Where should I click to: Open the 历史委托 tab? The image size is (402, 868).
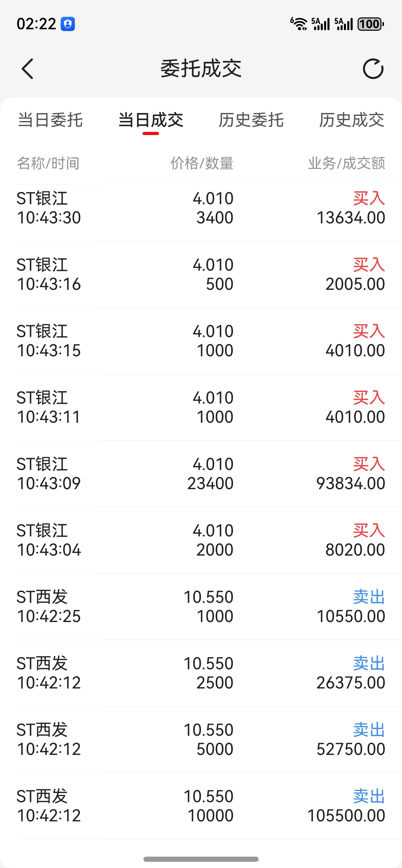[x=251, y=120]
